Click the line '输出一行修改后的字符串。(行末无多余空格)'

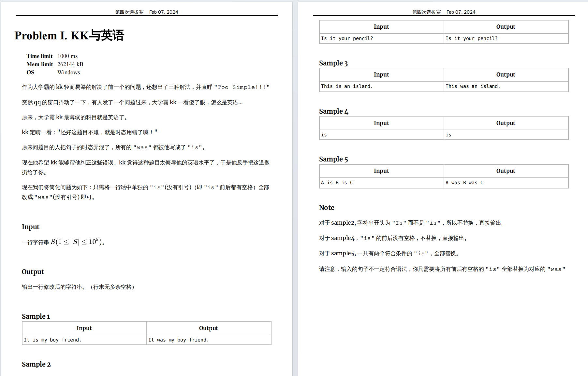click(79, 287)
